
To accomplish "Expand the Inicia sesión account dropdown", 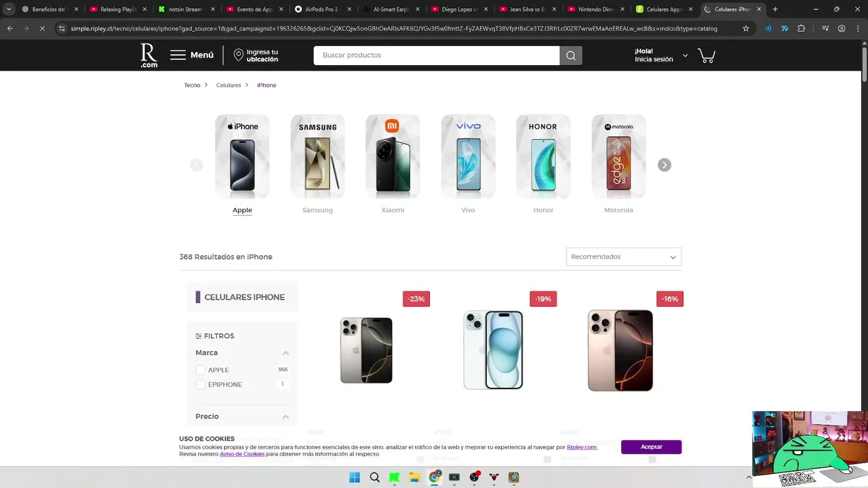I will coord(685,56).
